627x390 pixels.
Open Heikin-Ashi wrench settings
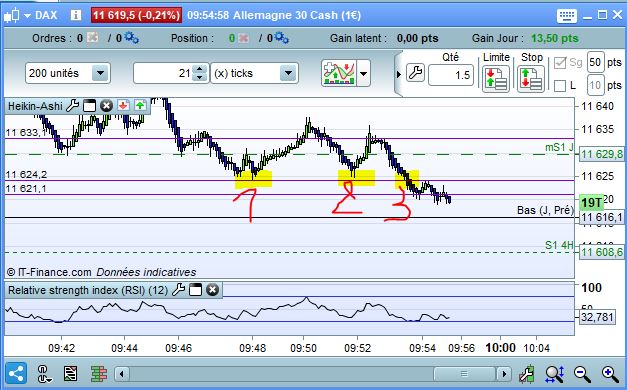pos(72,106)
